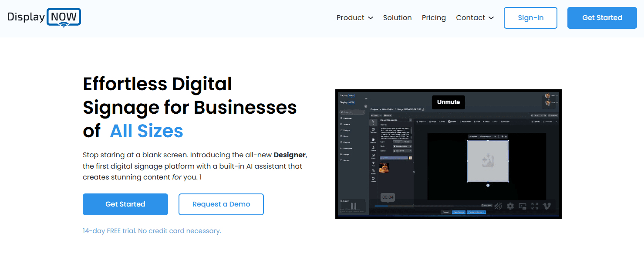The height and width of the screenshot is (271, 644).
Task: Click the Request a Demo button
Action: [x=221, y=204]
